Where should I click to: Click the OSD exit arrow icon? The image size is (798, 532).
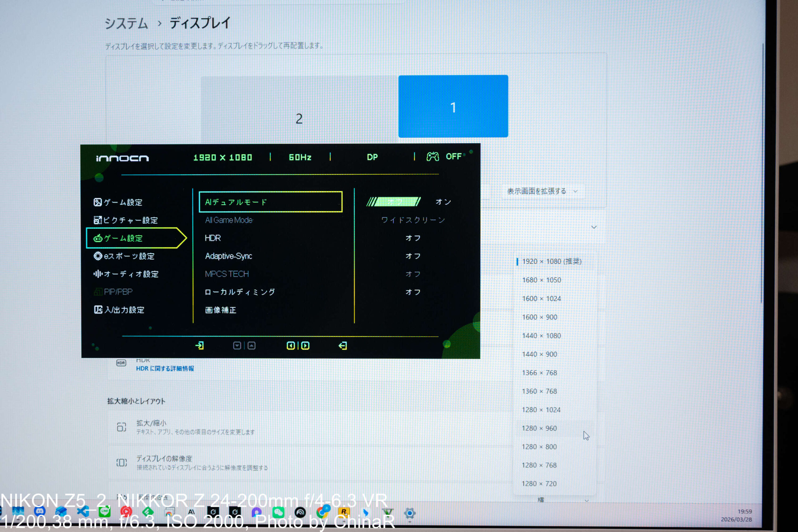(343, 346)
